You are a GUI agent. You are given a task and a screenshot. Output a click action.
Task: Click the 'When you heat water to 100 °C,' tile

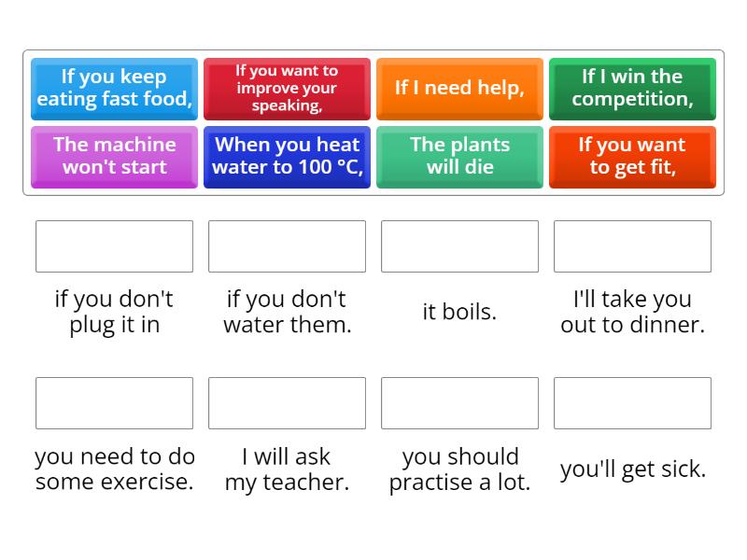pos(287,157)
